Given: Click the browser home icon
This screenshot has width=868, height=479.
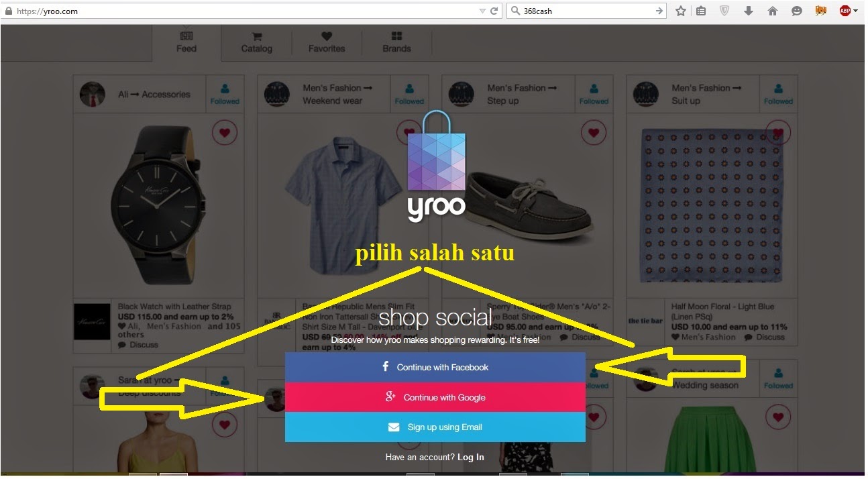Looking at the screenshot, I should point(772,11).
